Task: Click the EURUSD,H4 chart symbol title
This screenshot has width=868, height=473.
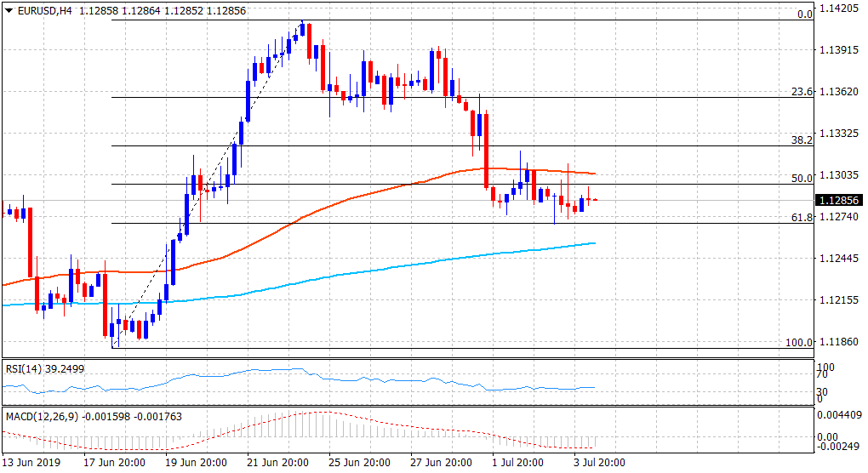Action: coord(43,9)
